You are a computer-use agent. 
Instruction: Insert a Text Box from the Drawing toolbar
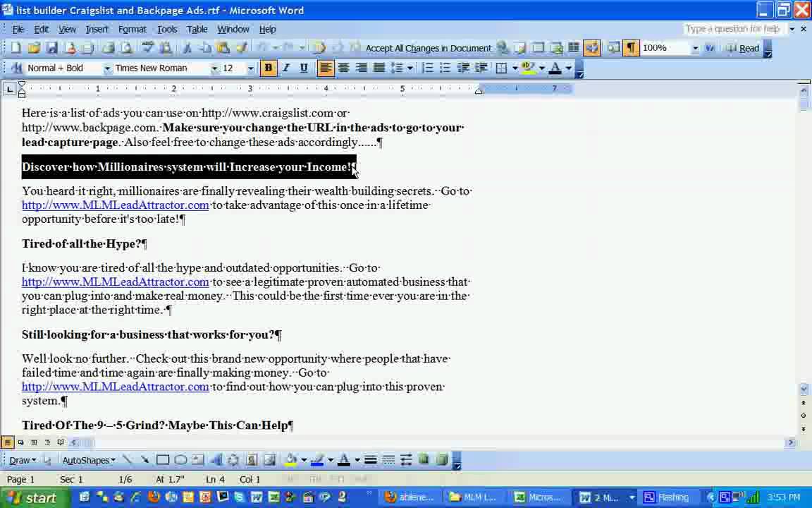pos(198,460)
